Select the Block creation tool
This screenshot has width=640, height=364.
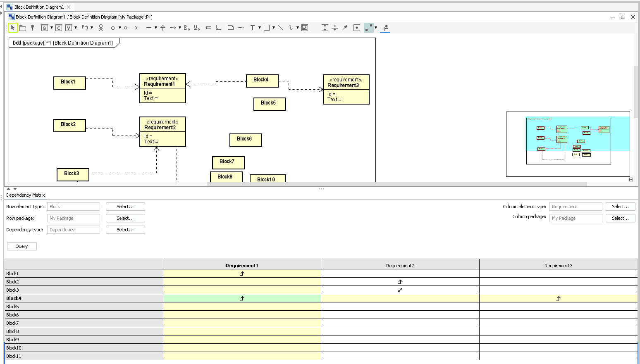tap(45, 28)
